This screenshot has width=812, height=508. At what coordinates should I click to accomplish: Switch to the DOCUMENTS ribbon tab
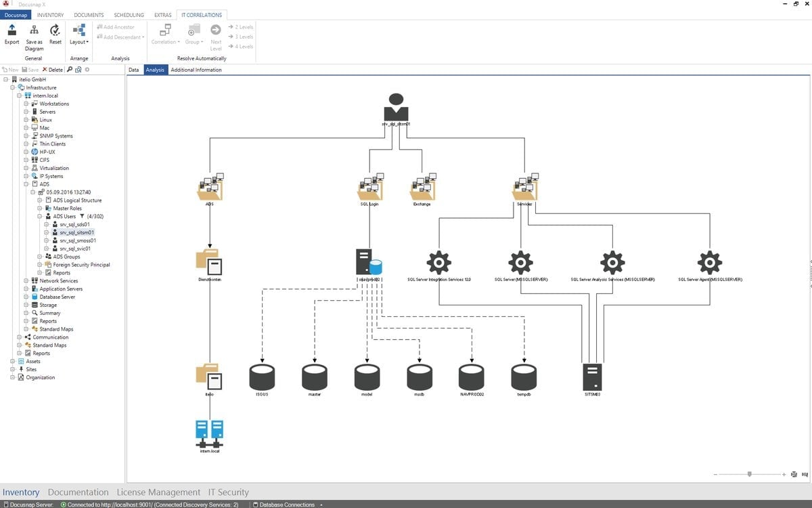[89, 15]
